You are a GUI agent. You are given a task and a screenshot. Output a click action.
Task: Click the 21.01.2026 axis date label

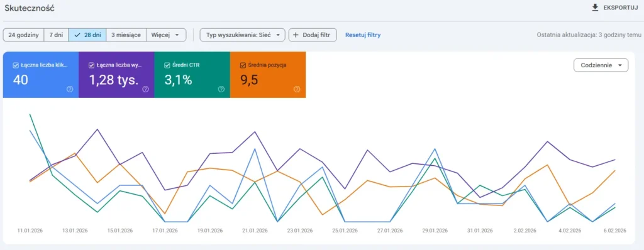pos(255,231)
